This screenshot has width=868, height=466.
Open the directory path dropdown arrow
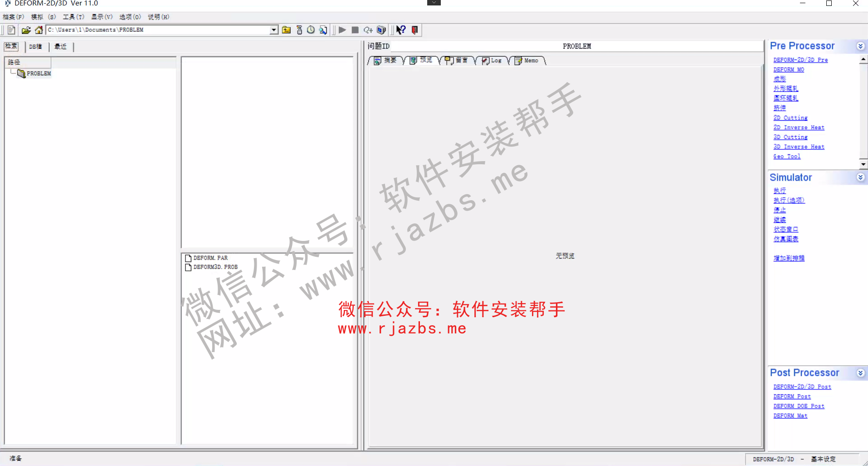click(274, 30)
